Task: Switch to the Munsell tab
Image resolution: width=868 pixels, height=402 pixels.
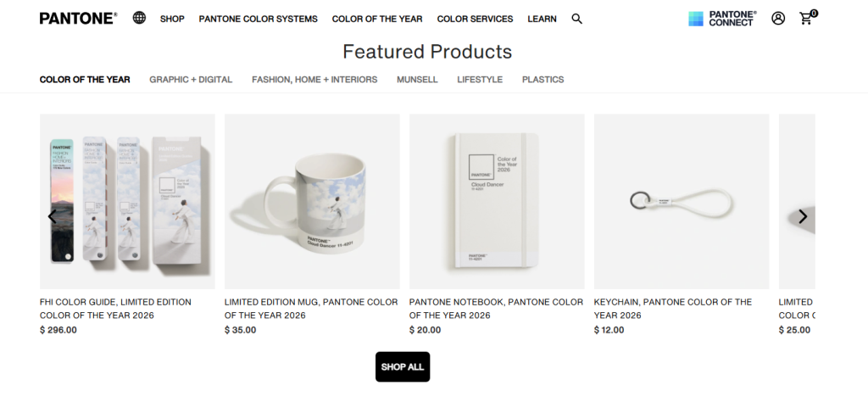Action: pos(417,79)
